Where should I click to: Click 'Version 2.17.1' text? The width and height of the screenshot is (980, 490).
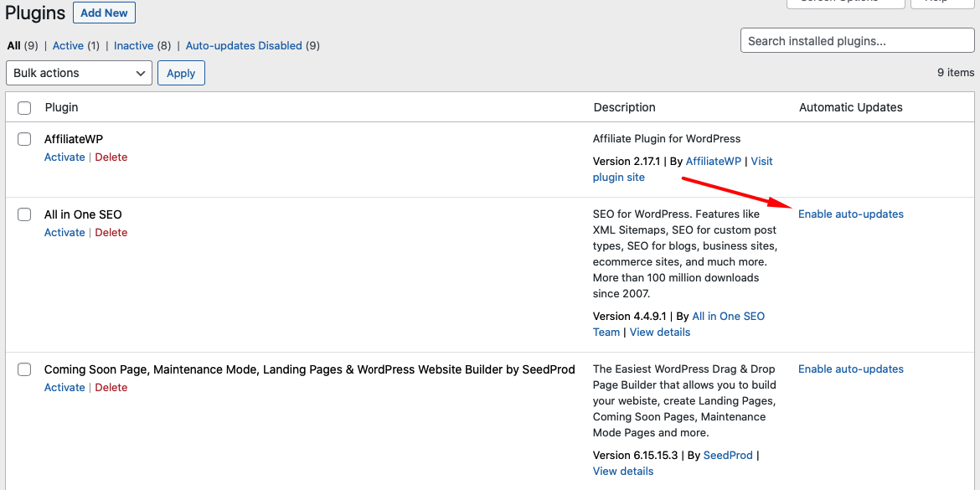pyautogui.click(x=627, y=161)
